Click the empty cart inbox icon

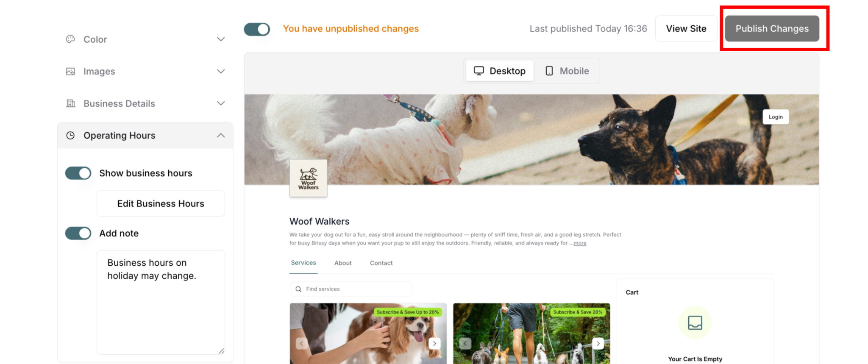click(695, 322)
